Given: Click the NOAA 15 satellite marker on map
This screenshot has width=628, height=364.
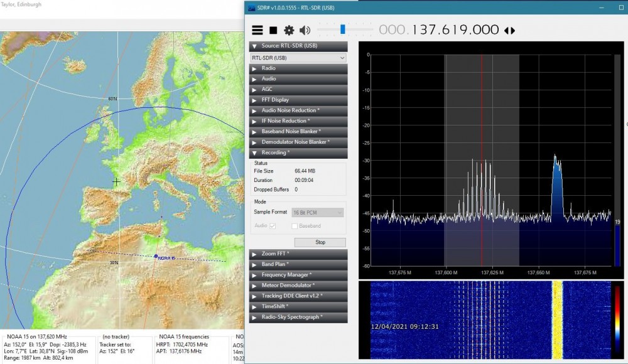Looking at the screenshot, I should click(156, 256).
